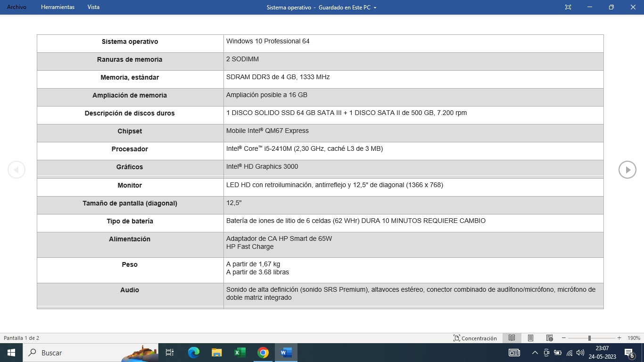Switch to Read Mode view icon

(x=512, y=338)
